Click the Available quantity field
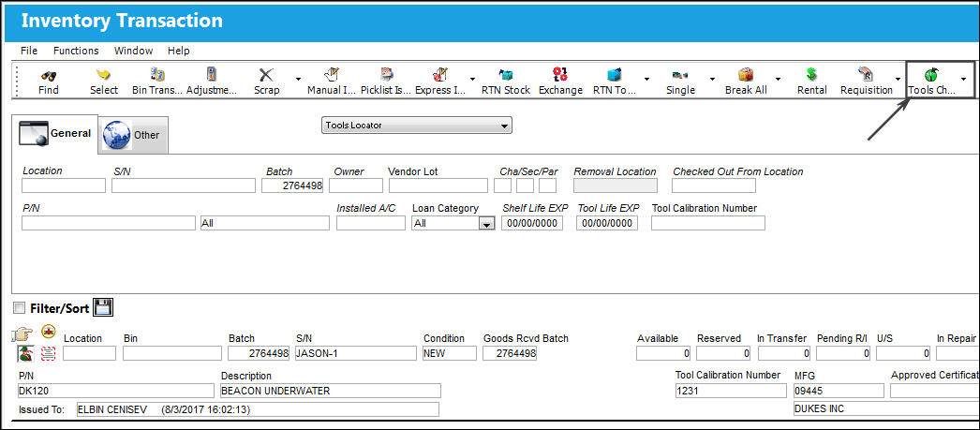 point(663,353)
